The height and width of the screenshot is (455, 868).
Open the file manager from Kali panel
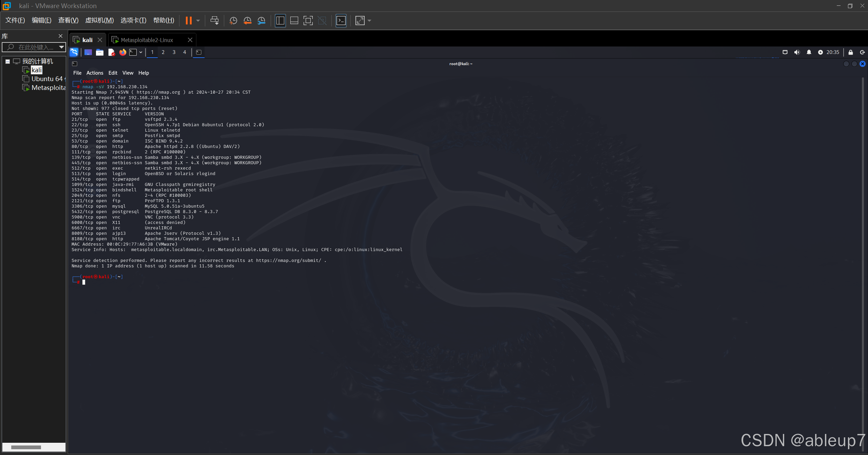[100, 52]
